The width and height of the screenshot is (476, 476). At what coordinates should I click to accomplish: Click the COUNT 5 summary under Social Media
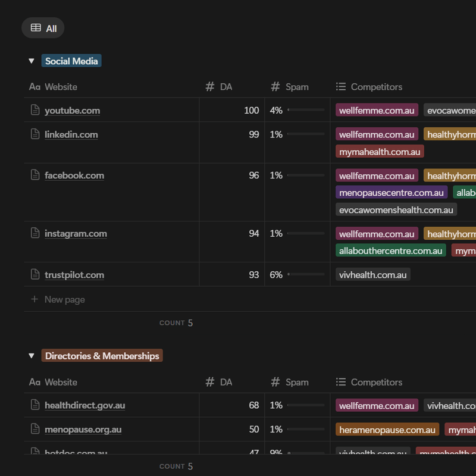176,323
